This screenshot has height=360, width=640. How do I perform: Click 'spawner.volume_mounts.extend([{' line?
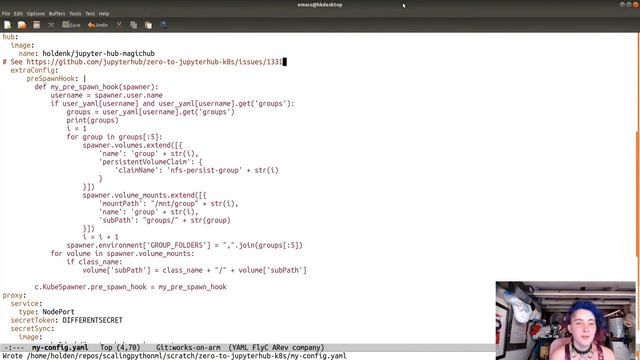point(144,195)
